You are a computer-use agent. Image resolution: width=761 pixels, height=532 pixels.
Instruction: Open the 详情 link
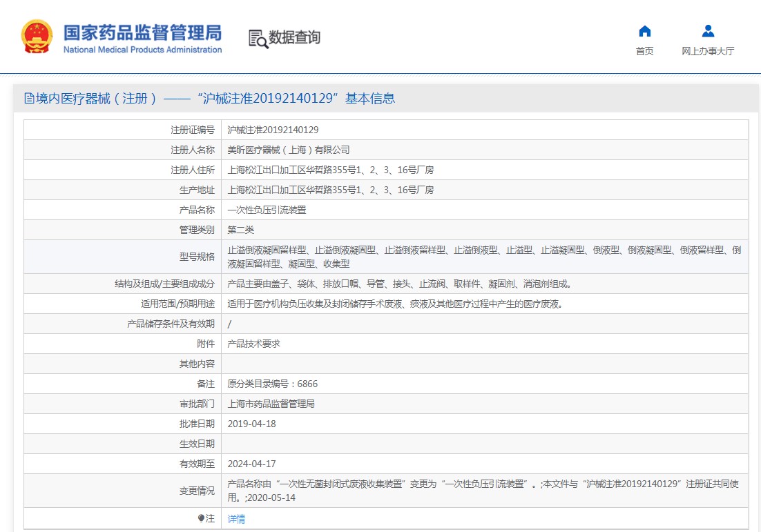236,519
